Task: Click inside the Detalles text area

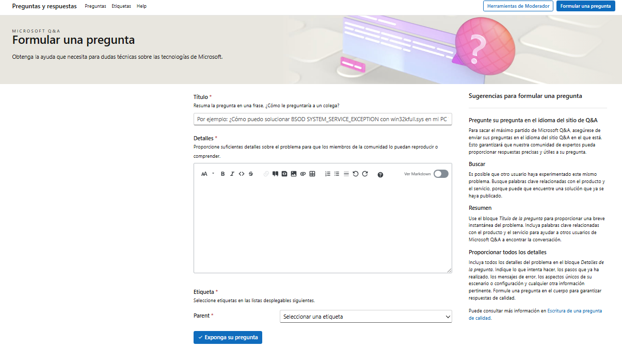Action: 323,227
